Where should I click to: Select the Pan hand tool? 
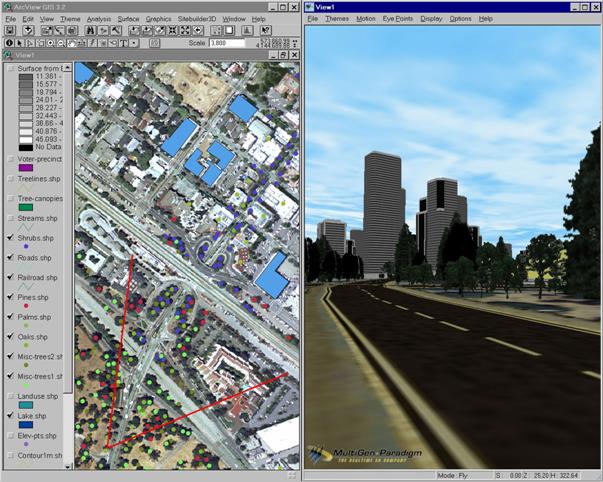point(71,43)
